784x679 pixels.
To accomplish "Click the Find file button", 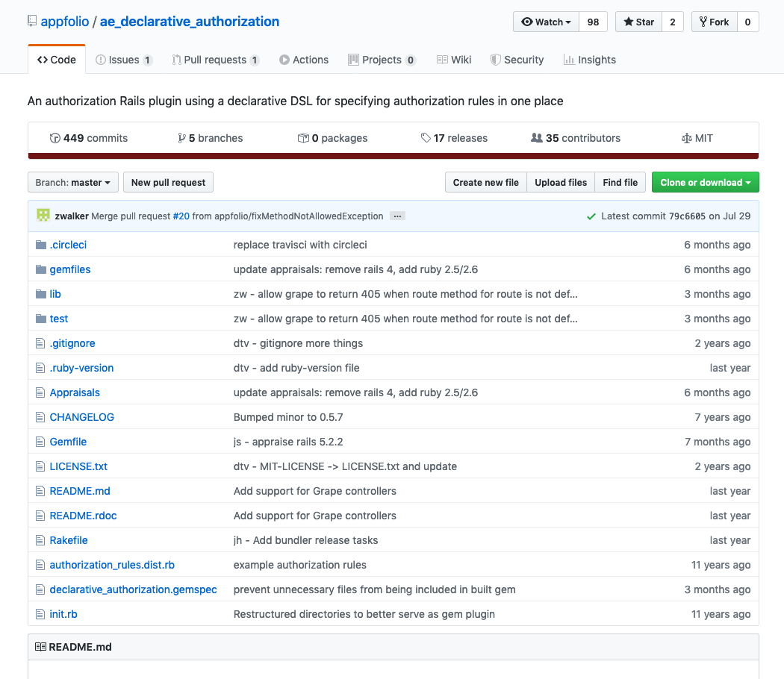I will coord(620,182).
